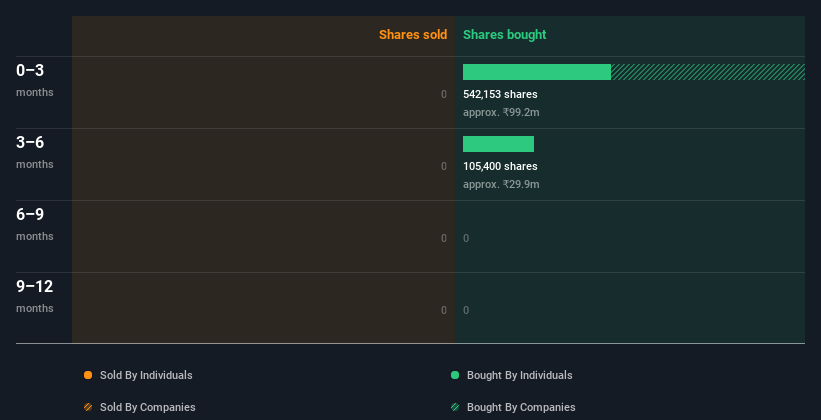
Task: Click the orange Sold By Individuals legend dot
Action: pos(88,375)
